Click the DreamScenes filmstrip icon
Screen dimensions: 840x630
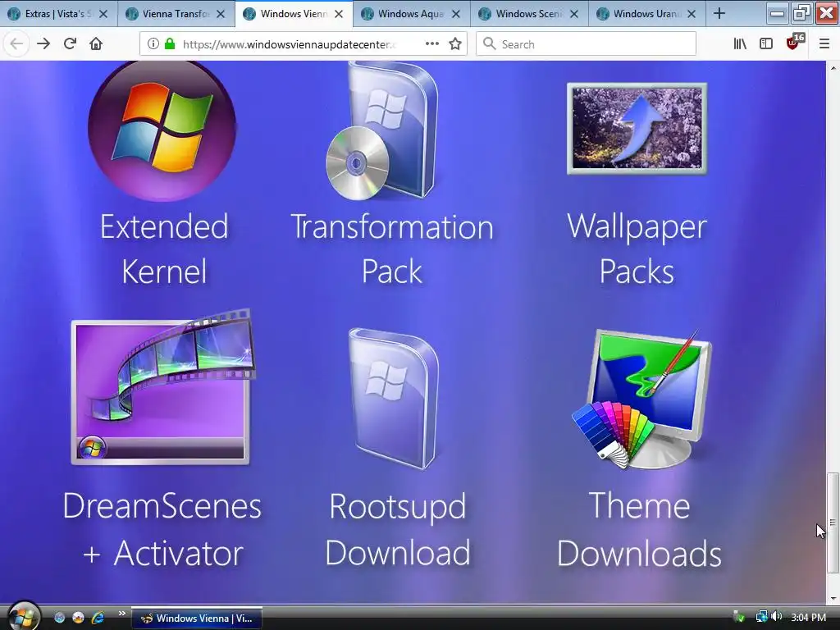point(162,386)
